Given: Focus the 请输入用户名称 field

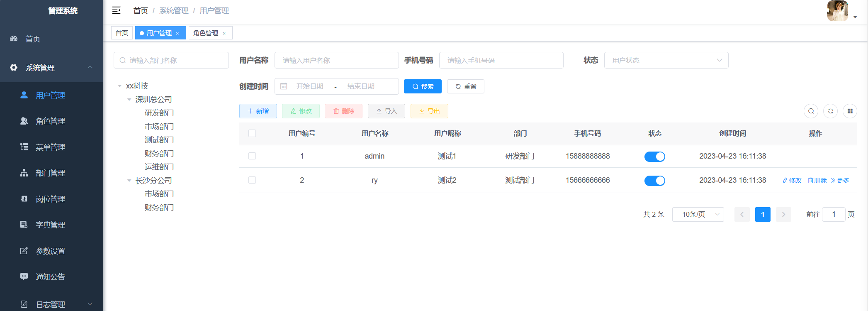Looking at the screenshot, I should [x=336, y=60].
